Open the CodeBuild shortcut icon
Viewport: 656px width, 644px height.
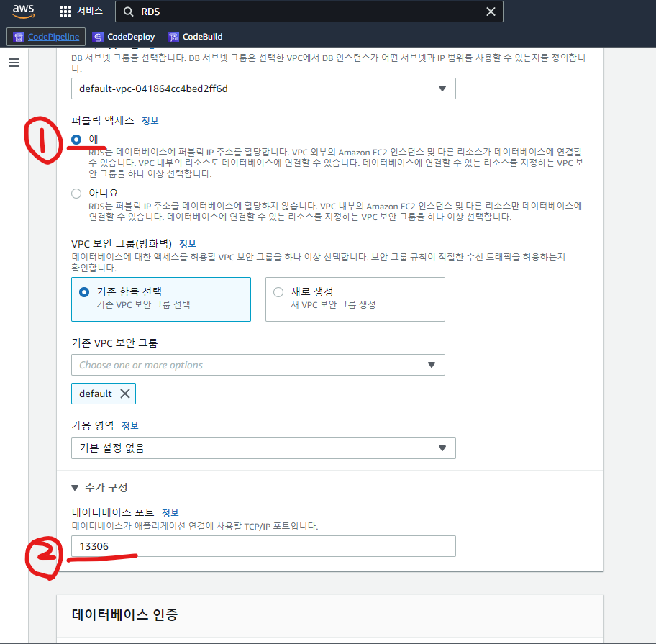173,37
